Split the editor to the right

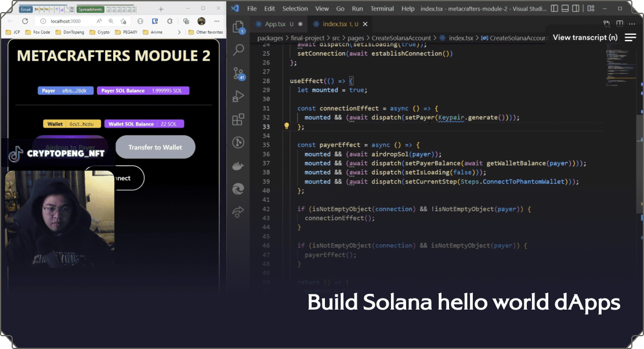click(x=618, y=24)
